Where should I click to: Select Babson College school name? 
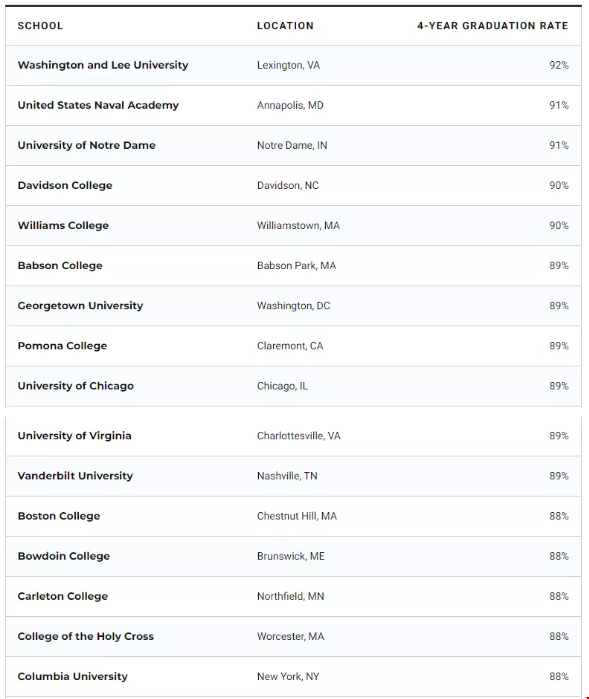60,266
